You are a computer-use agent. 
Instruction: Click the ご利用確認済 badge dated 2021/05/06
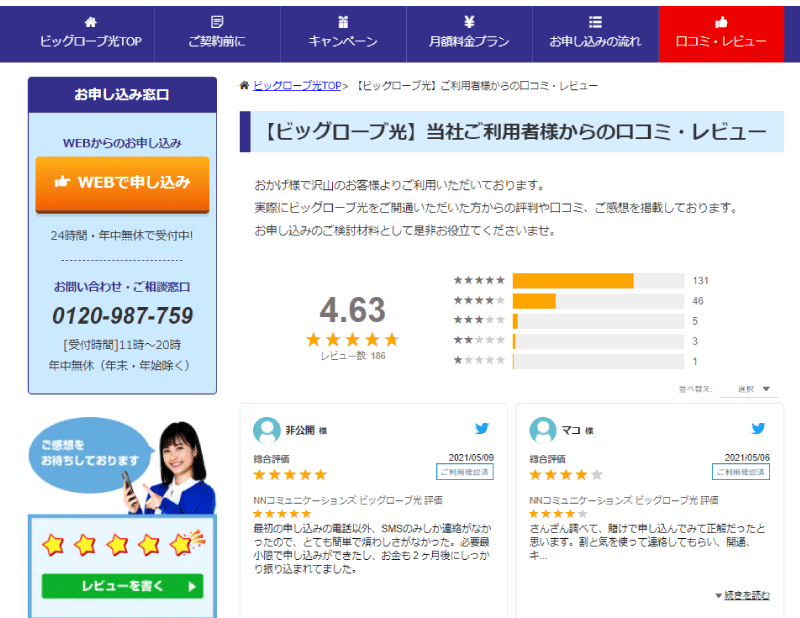(x=741, y=472)
